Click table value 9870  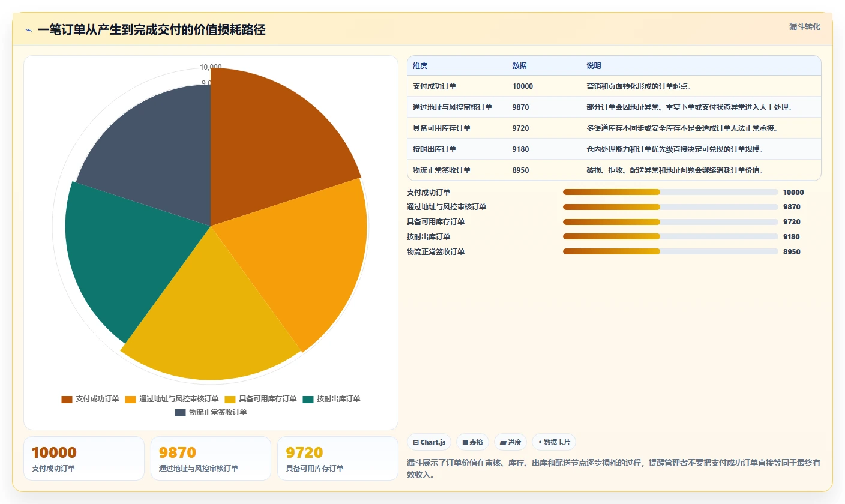521,107
